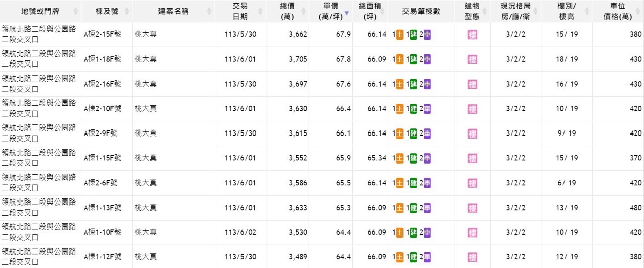Click the orange 土 icon in the A棟2-15F號 row
This screenshot has height=268, width=644.
pyautogui.click(x=400, y=34)
